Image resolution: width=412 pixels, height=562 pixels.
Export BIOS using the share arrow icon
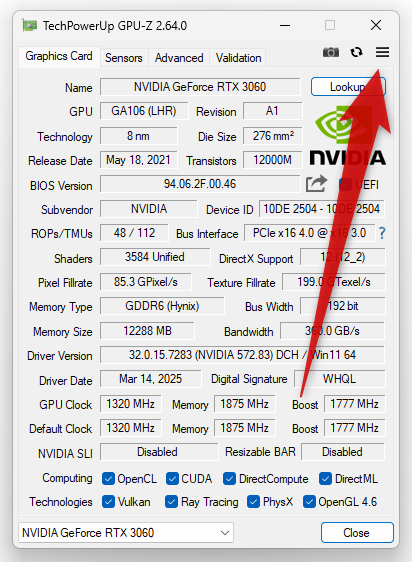click(x=316, y=184)
